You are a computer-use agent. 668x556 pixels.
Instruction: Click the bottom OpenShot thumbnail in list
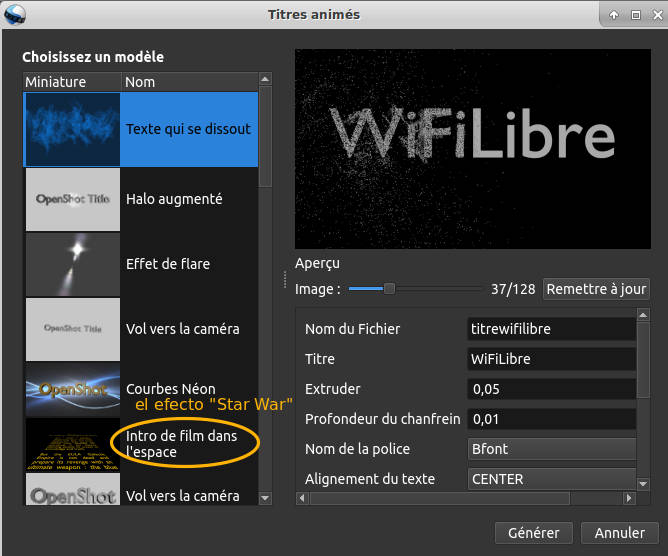[x=73, y=490]
